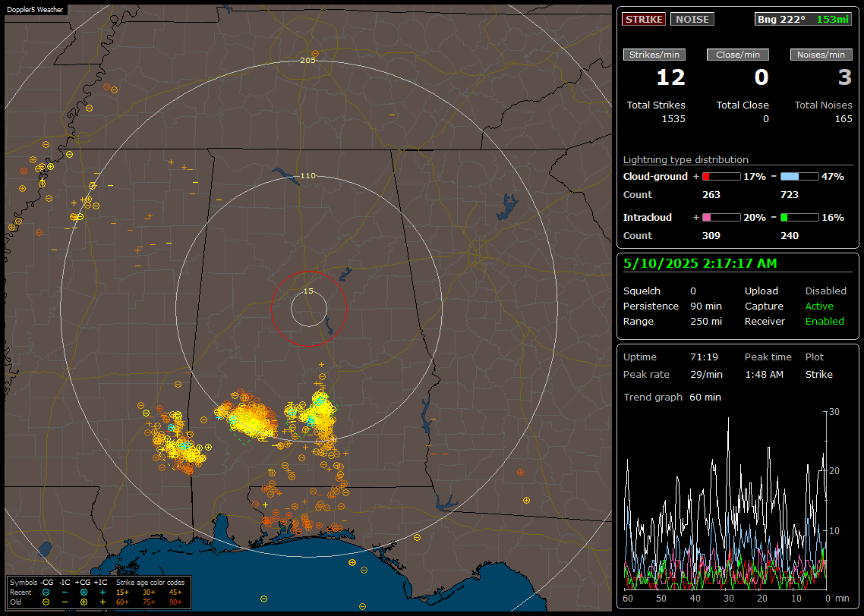Click the cloud-ground count 263

click(x=711, y=195)
